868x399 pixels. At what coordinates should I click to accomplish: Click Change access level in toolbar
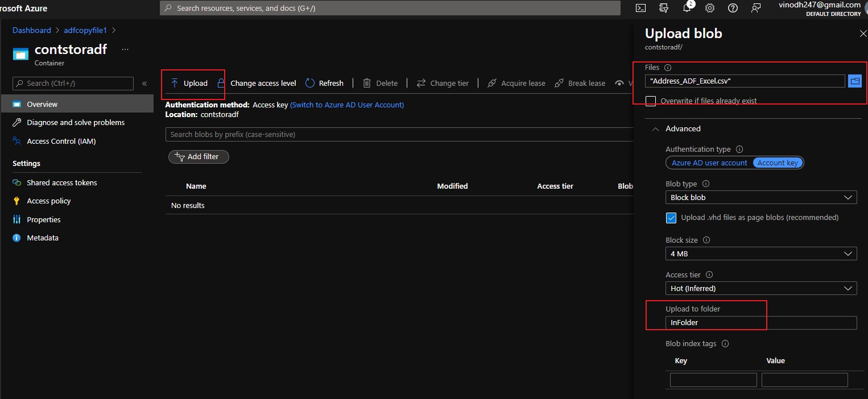[x=257, y=84]
